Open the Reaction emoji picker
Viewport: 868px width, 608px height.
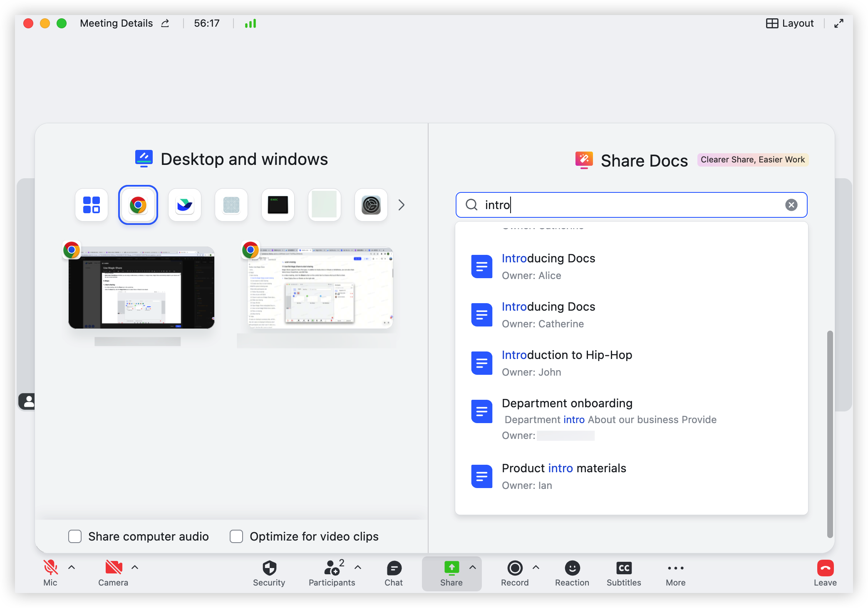[572, 573]
